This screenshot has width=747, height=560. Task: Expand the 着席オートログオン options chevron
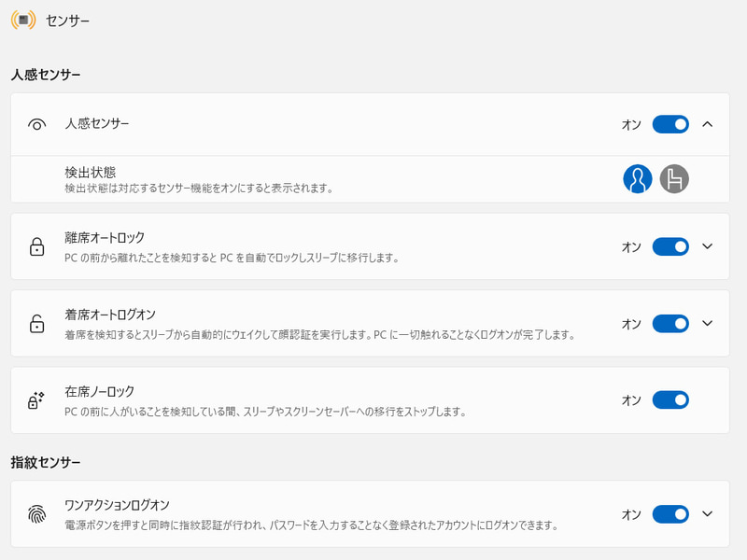pyautogui.click(x=707, y=323)
